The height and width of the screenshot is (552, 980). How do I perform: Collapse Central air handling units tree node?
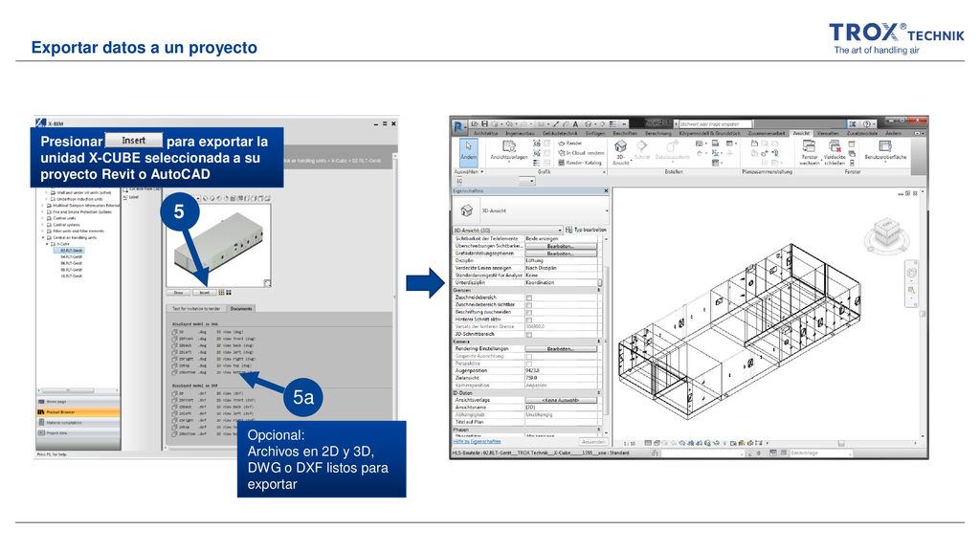coord(44,238)
